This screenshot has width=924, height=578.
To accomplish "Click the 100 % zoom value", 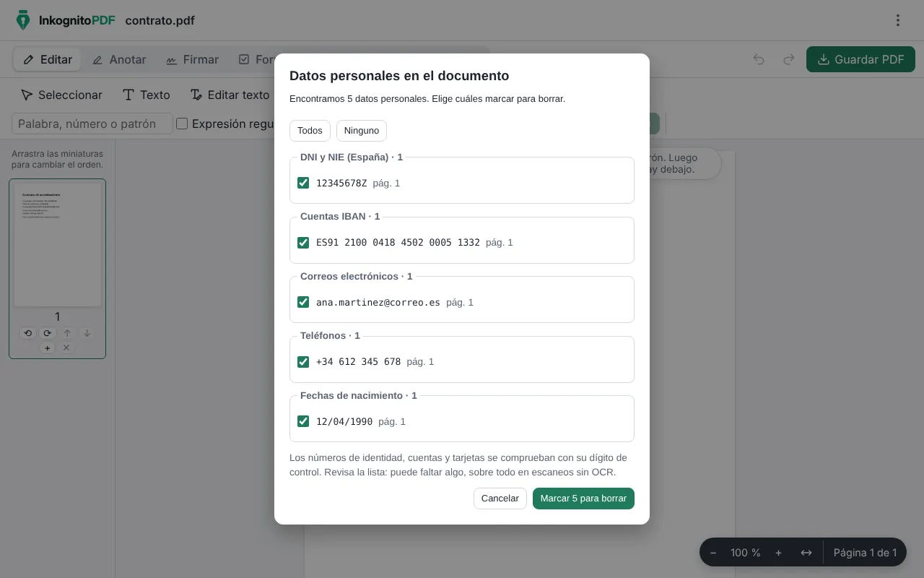I will (x=746, y=553).
